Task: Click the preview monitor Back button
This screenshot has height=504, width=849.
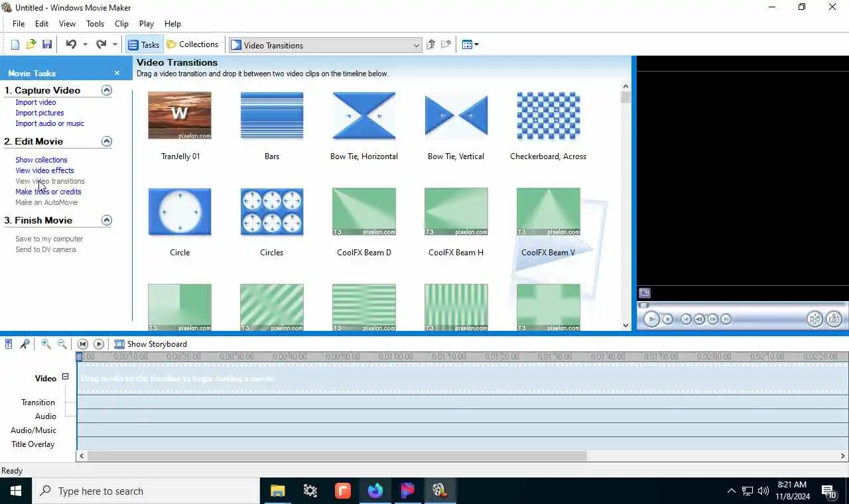Action: [x=686, y=319]
